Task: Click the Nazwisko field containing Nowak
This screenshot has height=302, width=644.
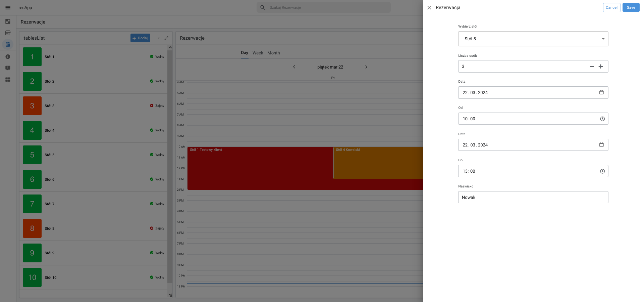Action: pyautogui.click(x=533, y=197)
